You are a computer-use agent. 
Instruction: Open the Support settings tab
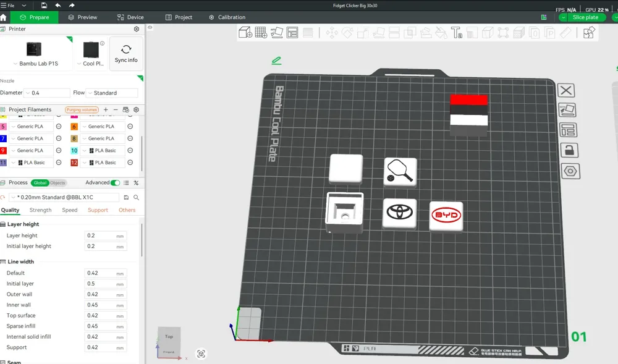pos(98,210)
